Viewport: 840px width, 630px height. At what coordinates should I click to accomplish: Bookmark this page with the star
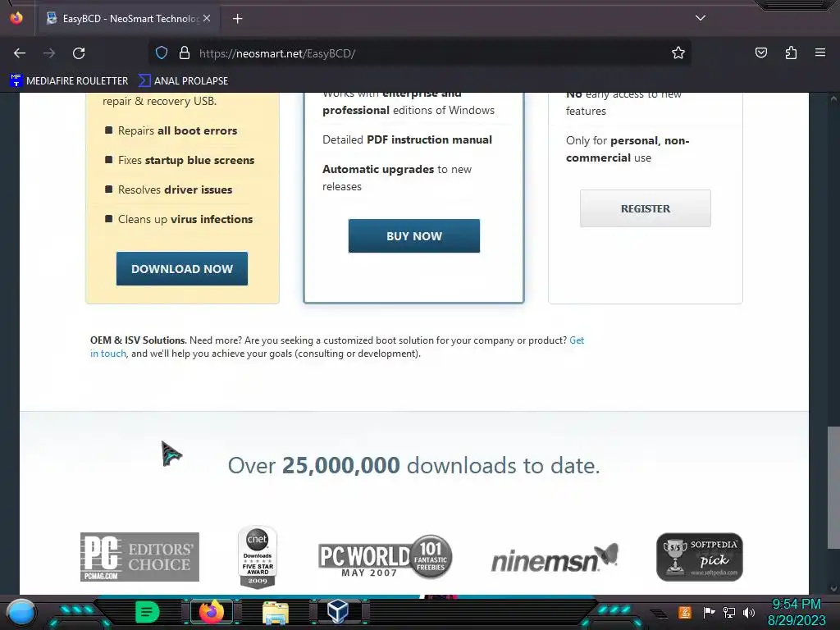(x=678, y=53)
